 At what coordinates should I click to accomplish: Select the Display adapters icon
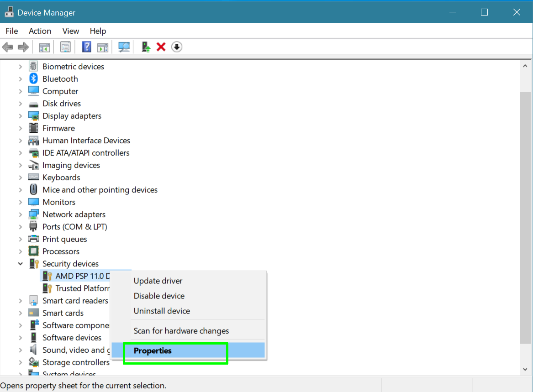click(x=33, y=116)
